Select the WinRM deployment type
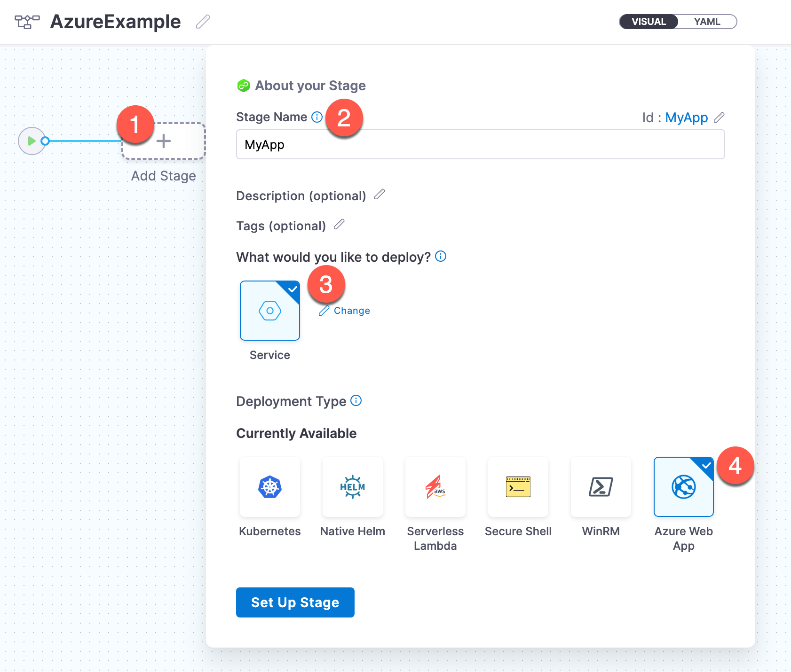The width and height of the screenshot is (791, 672). click(601, 487)
